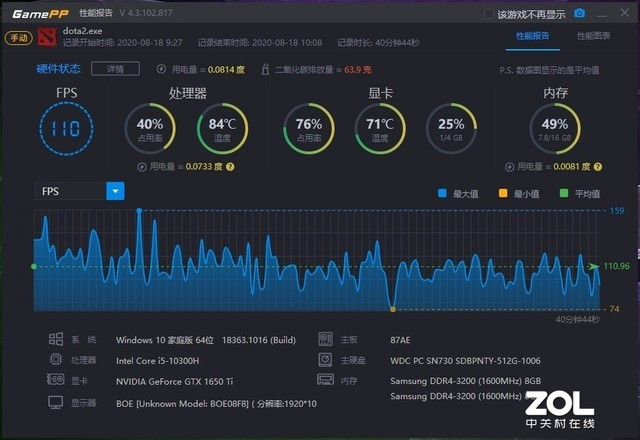
Task: Click the 手动 manual mode badge
Action: click(19, 38)
